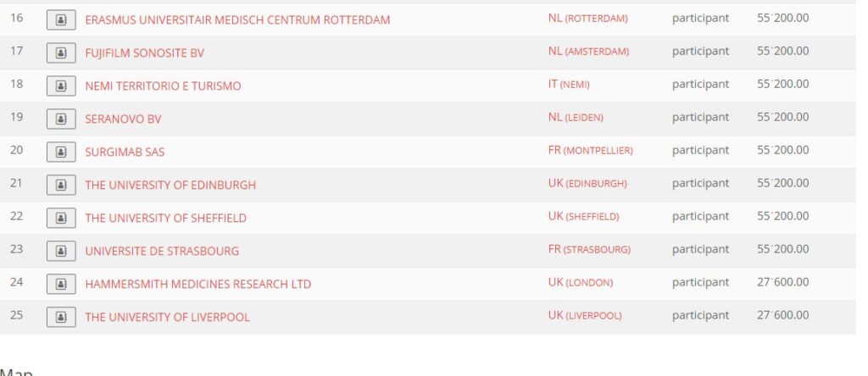Click contact icon for University of Liverpool

point(61,318)
